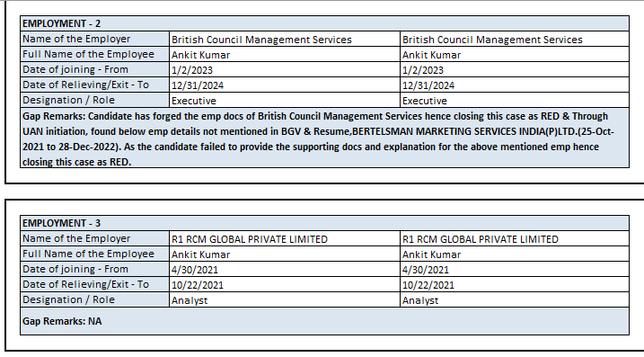Click Employment 2 Full Name of the Employee label
The image size is (644, 357).
94,54
